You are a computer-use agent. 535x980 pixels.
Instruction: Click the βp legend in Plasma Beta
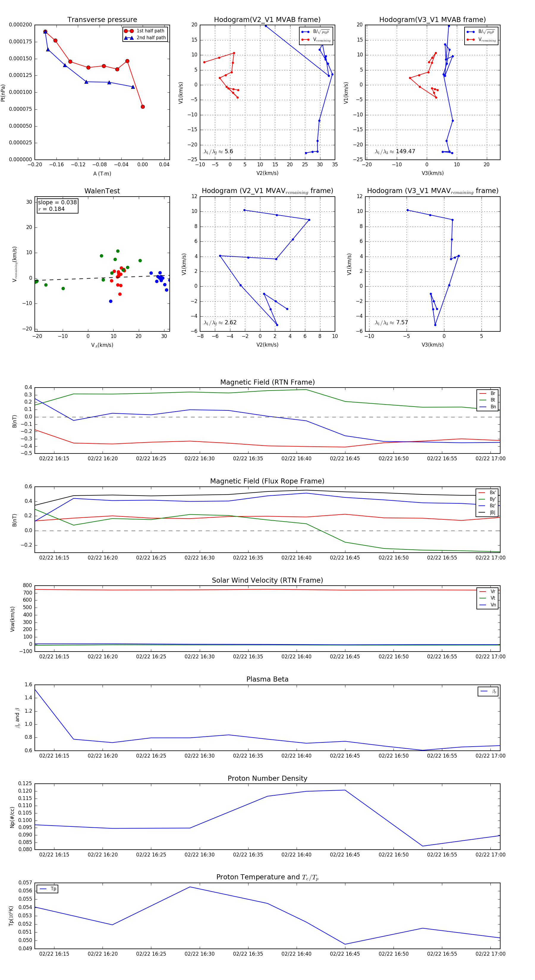(488, 691)
